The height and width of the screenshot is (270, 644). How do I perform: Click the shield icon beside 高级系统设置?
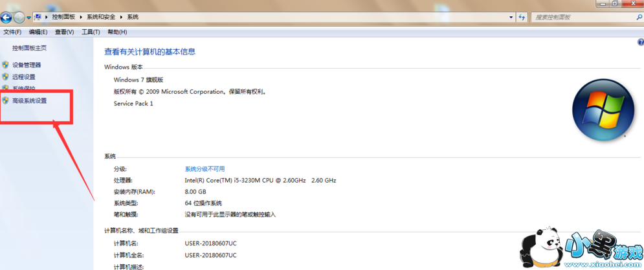5,100
